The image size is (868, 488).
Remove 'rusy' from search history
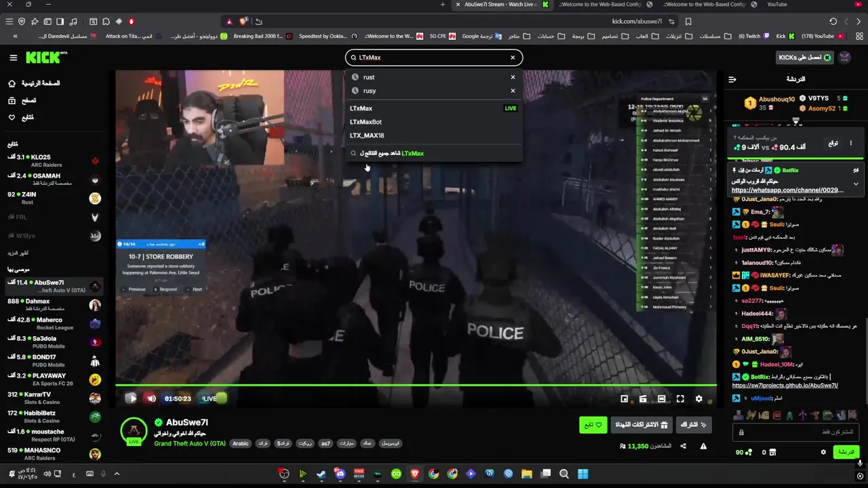[513, 91]
